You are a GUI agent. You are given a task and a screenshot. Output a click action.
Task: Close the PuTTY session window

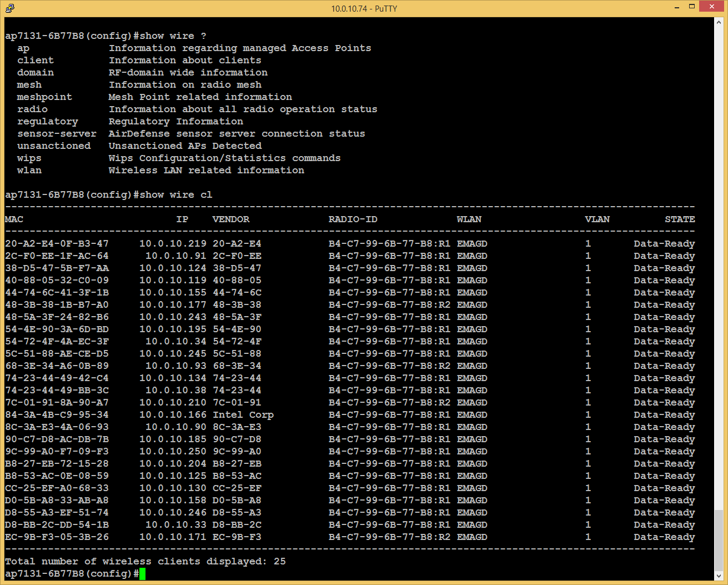click(711, 7)
